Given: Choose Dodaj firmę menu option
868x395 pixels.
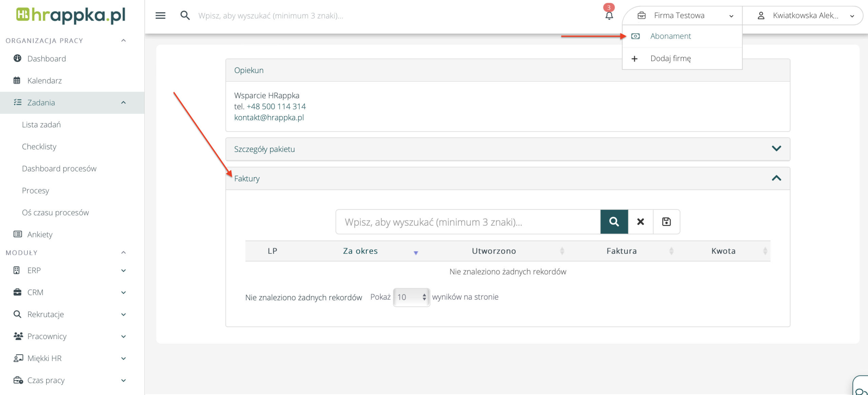Looking at the screenshot, I should click(x=670, y=58).
